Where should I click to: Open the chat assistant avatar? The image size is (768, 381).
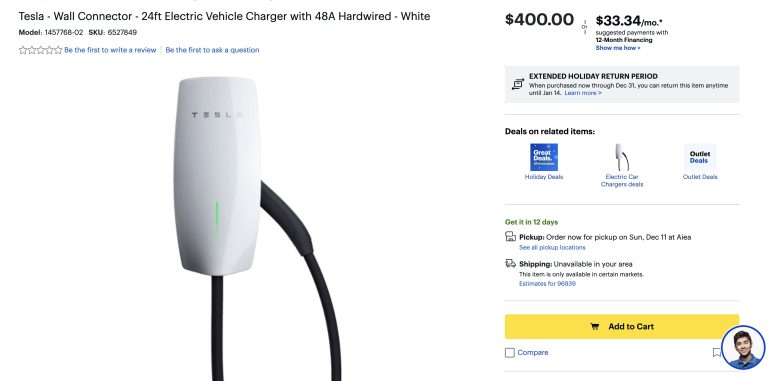tap(743, 347)
